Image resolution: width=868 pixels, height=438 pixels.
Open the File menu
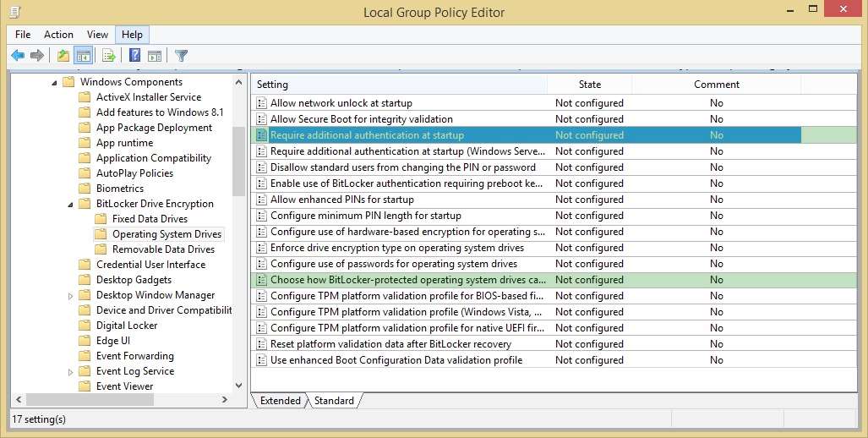click(x=23, y=35)
